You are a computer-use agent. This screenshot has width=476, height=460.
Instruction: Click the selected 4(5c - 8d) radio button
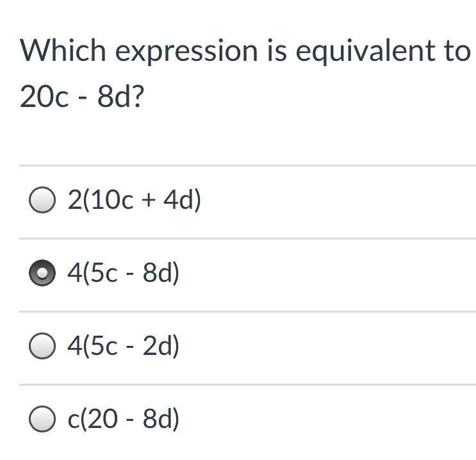(42, 273)
